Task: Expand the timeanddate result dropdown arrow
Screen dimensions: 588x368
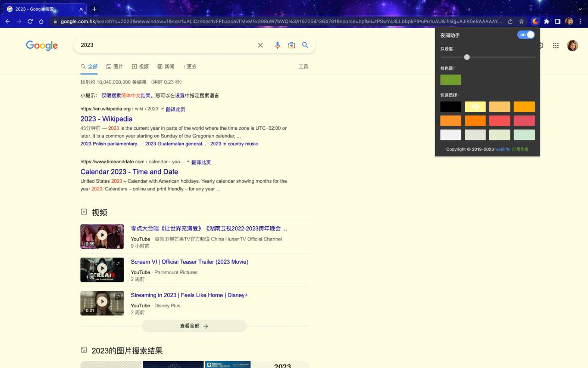Action: pos(188,162)
